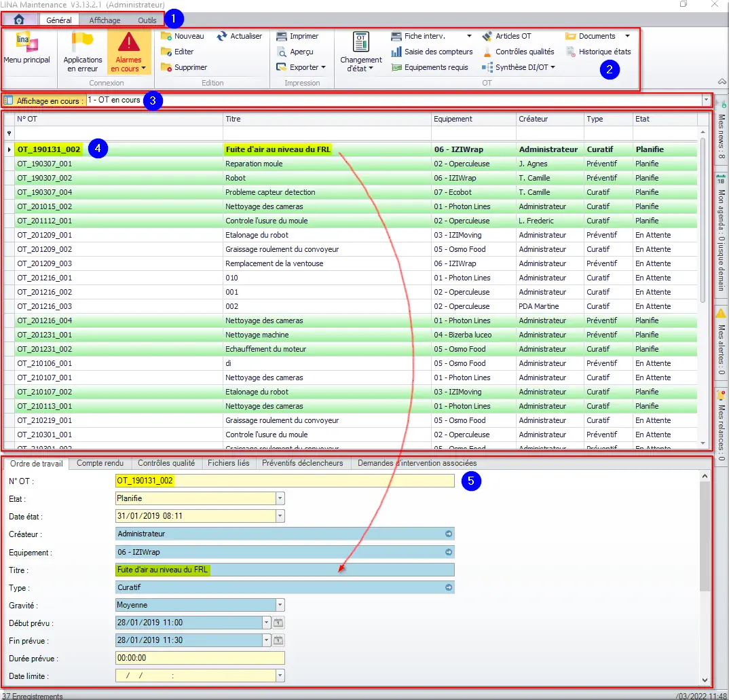This screenshot has width=729, height=700.
Task: Expand Affichage en cours dropdown
Action: (x=706, y=100)
